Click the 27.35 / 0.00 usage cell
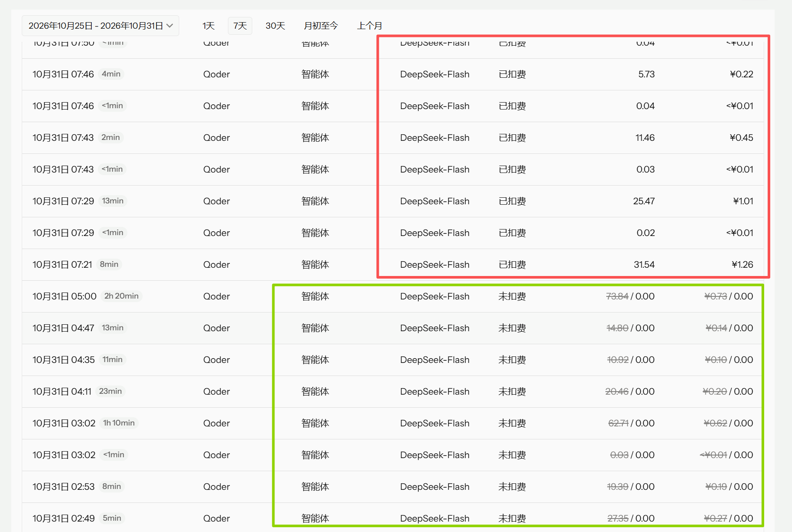 coord(631,519)
